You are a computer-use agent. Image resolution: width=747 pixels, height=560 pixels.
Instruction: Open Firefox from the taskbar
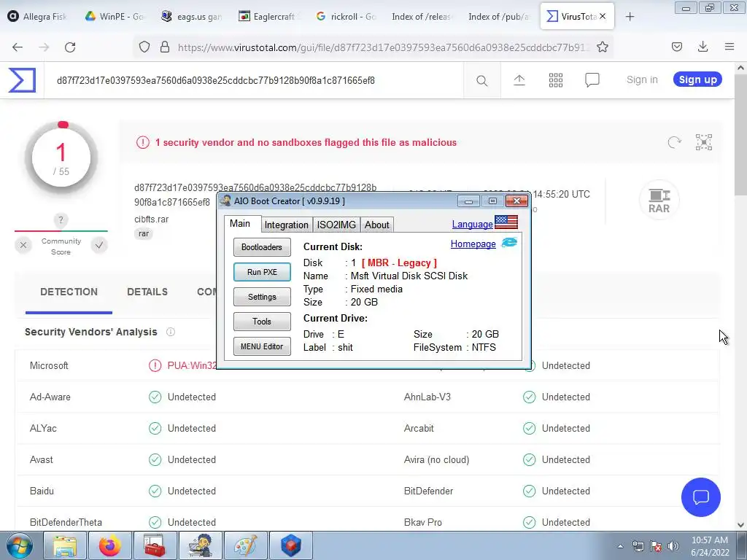110,545
